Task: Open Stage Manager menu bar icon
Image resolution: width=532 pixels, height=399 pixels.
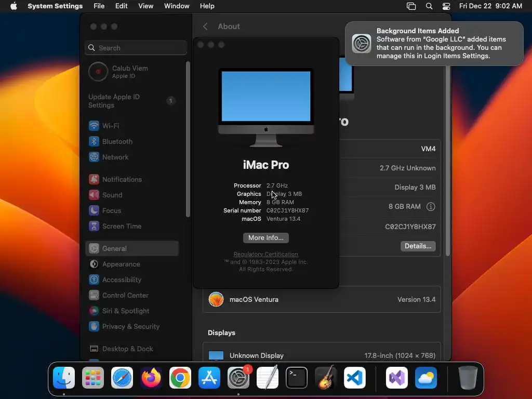Action: pyautogui.click(x=411, y=6)
